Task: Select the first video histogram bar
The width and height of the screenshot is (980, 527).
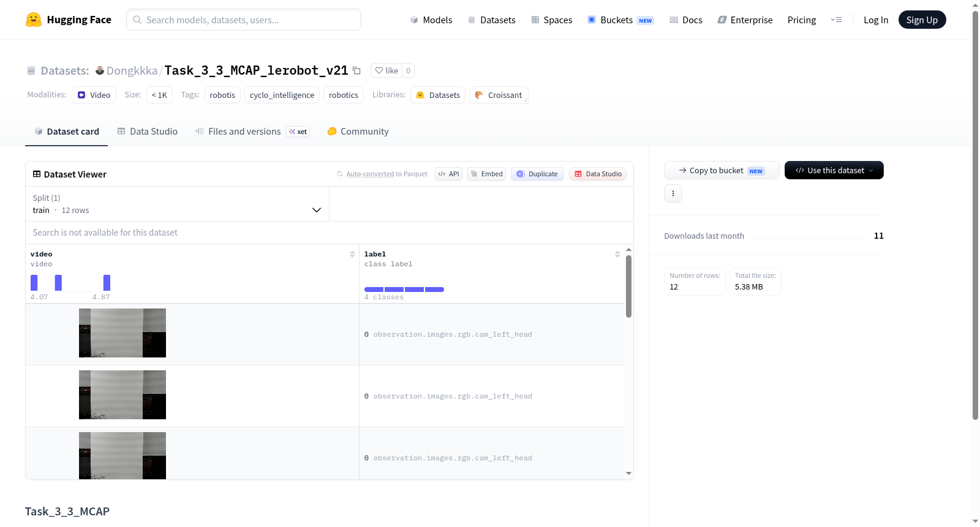Action: [34, 283]
